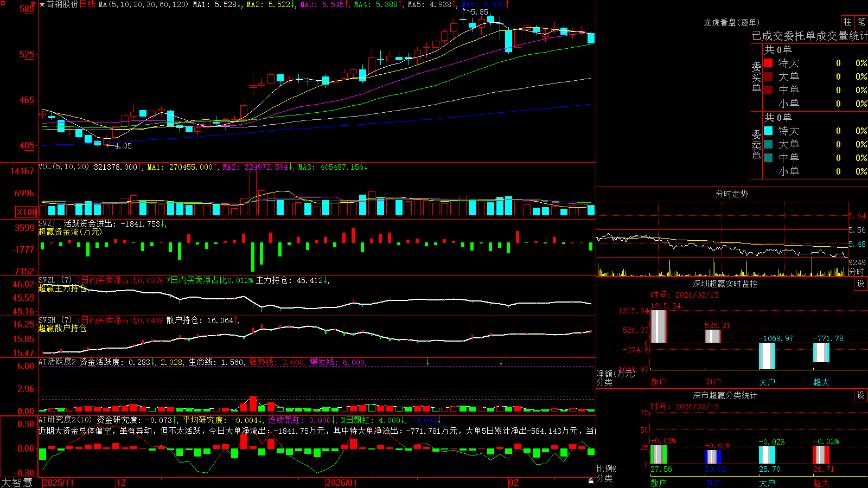Click the 超大 bar valued -771.78

click(821, 353)
